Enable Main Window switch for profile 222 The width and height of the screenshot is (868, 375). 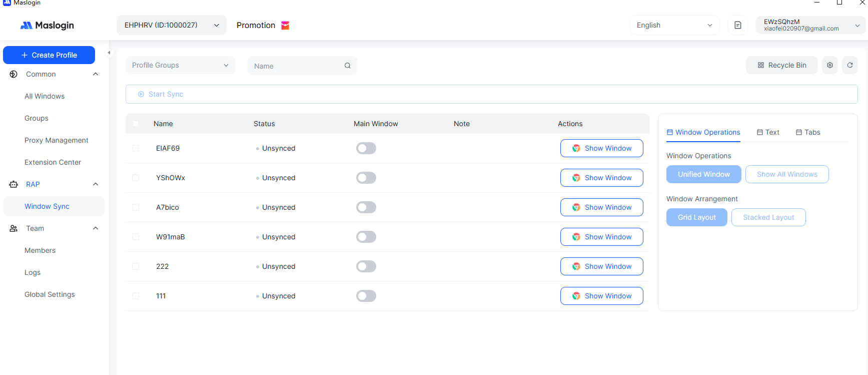(366, 266)
